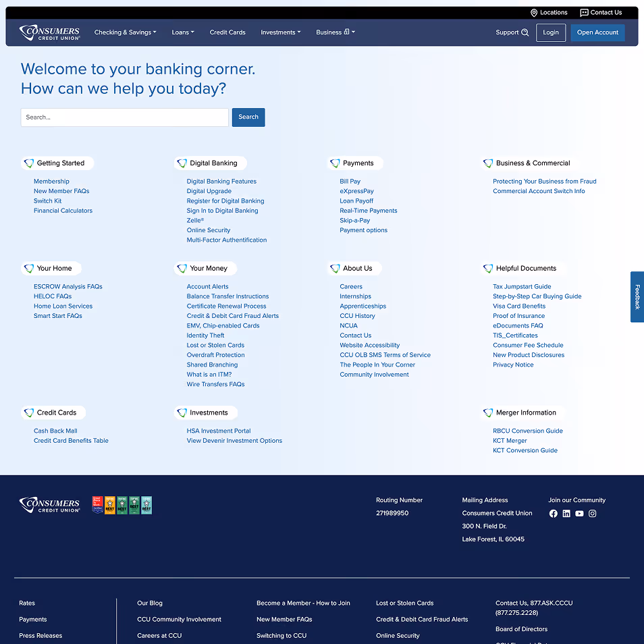Click inside the Search text field
Image resolution: width=644 pixels, height=644 pixels.
(124, 117)
